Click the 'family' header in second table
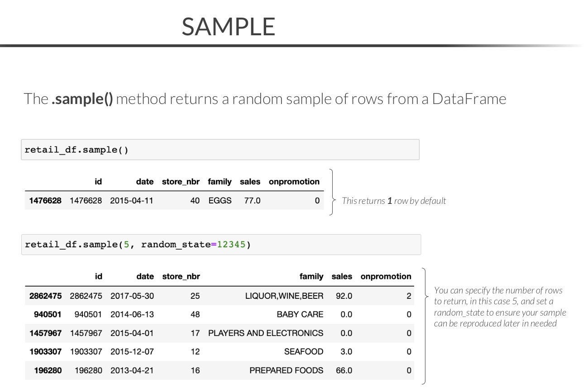 pyautogui.click(x=311, y=276)
